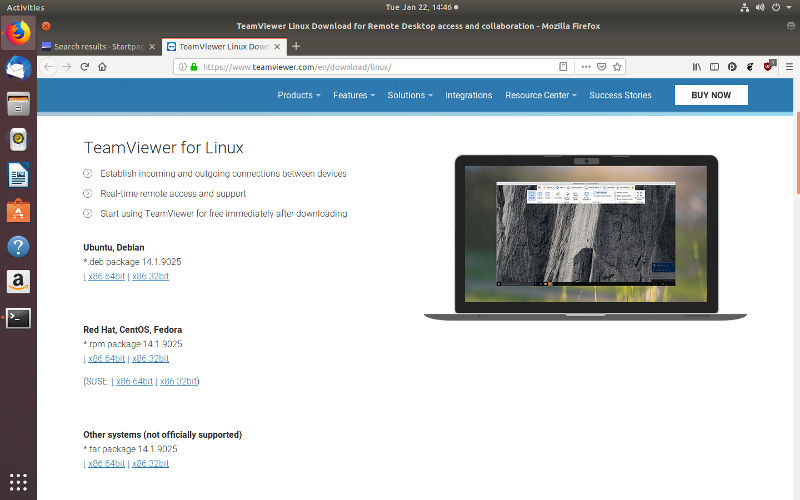Image resolution: width=800 pixels, height=500 pixels.
Task: Select the TeamViewer Linux Download tab
Action: point(224,46)
